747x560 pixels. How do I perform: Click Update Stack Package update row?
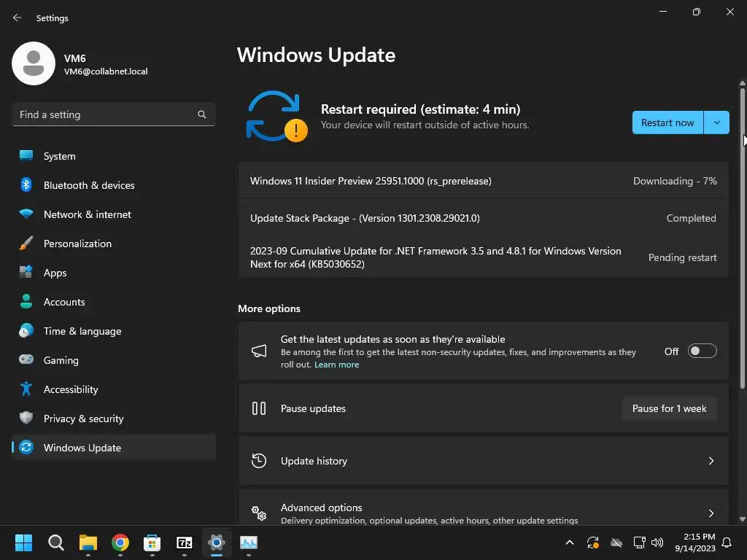(483, 218)
